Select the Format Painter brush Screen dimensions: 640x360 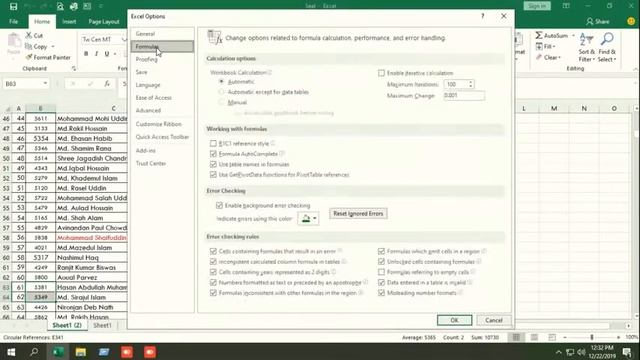coord(29,58)
